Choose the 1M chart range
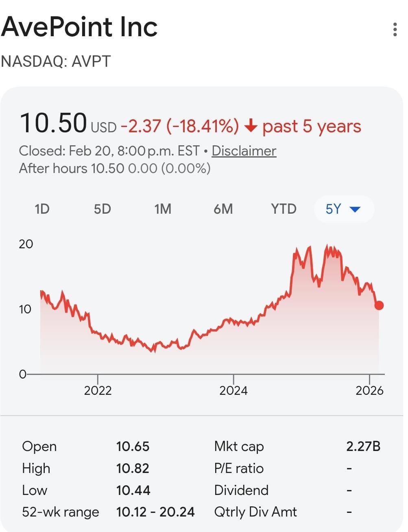The height and width of the screenshot is (532, 408). [x=163, y=209]
